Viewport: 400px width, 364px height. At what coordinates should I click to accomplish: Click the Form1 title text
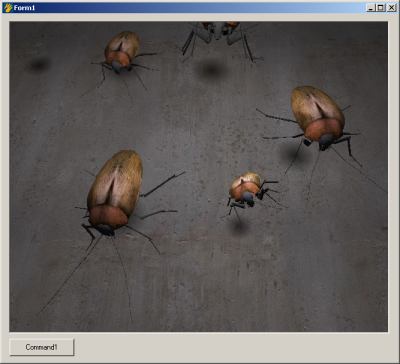click(x=24, y=8)
